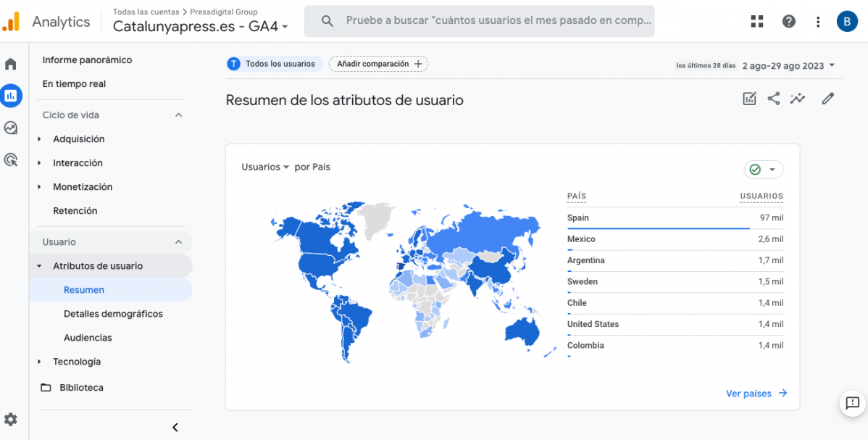Open the Help question mark icon
This screenshot has width=868, height=440.
[789, 22]
